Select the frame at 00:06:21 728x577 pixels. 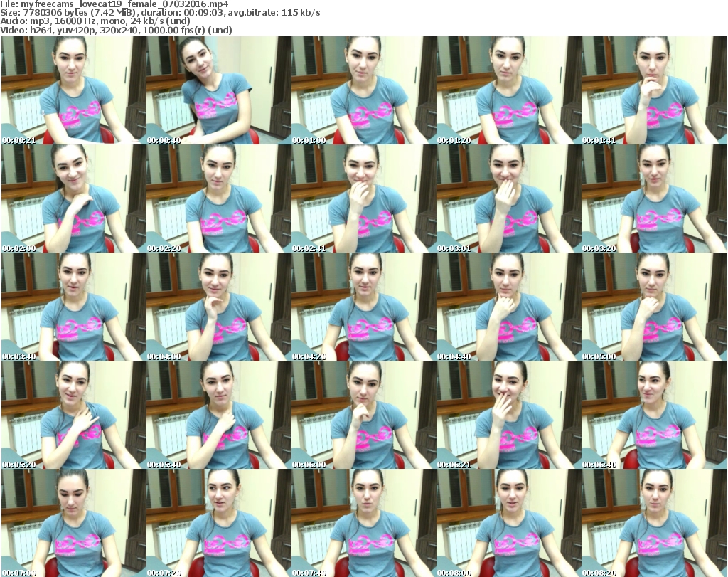[509, 415]
